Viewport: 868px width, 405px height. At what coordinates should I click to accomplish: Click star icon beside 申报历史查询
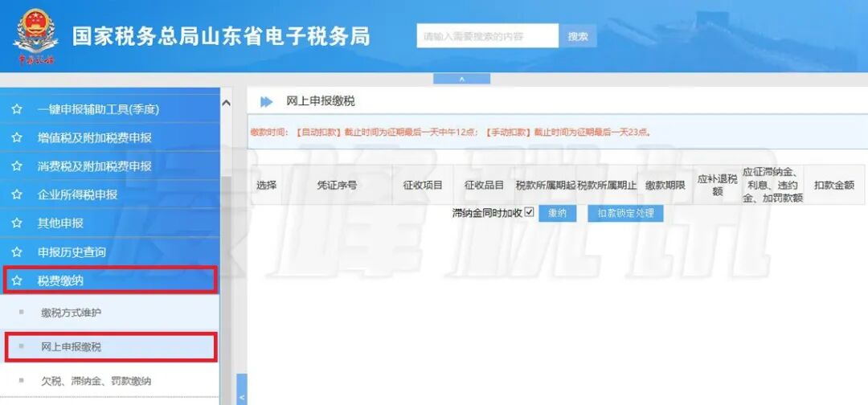(x=17, y=252)
